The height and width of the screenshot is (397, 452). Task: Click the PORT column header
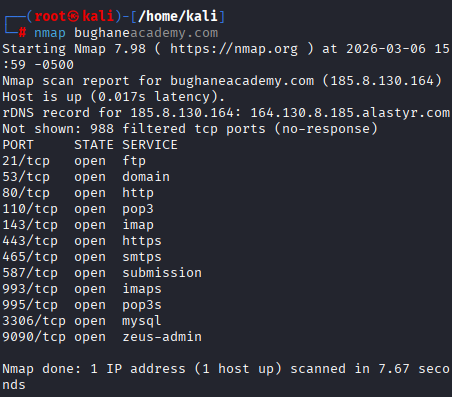(18, 145)
